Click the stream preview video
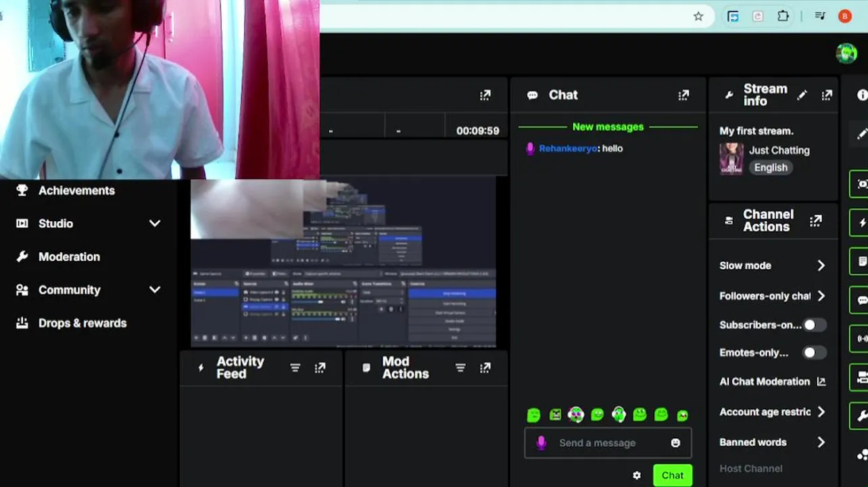 (343, 262)
